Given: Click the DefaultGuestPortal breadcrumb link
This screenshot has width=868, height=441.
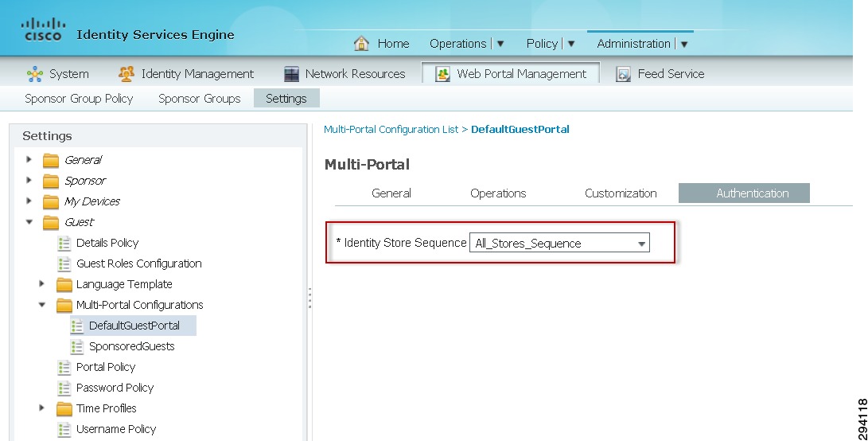Looking at the screenshot, I should (520, 129).
